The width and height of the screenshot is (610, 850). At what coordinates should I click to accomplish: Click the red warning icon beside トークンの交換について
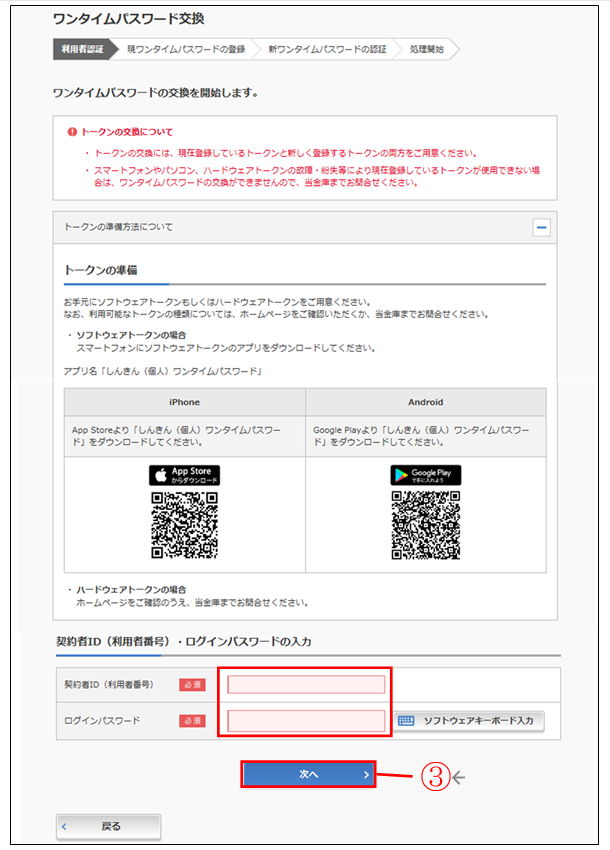tap(72, 132)
